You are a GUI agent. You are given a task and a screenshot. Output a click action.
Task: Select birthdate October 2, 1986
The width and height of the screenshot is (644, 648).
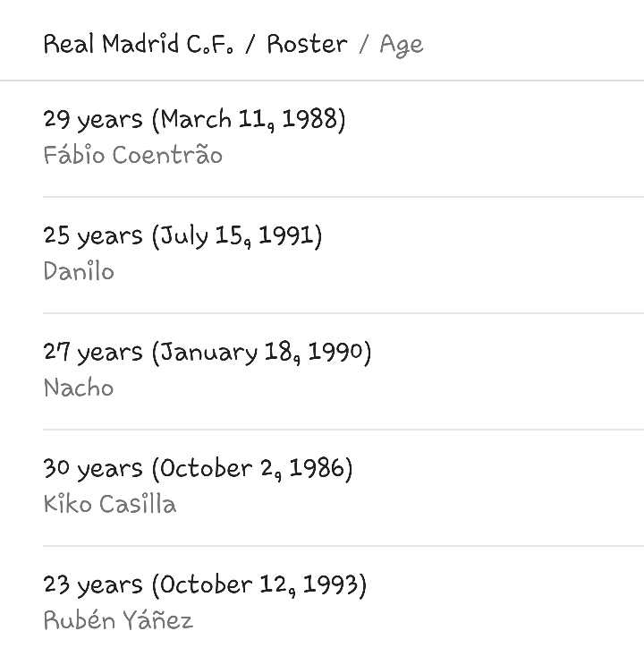click(x=251, y=468)
